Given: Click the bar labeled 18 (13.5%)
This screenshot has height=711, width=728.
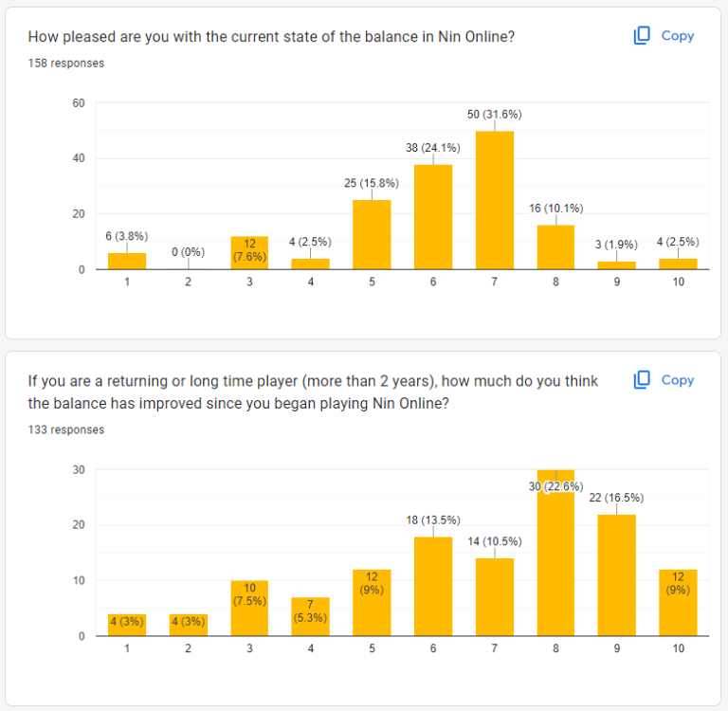Looking at the screenshot, I should pos(433,586).
